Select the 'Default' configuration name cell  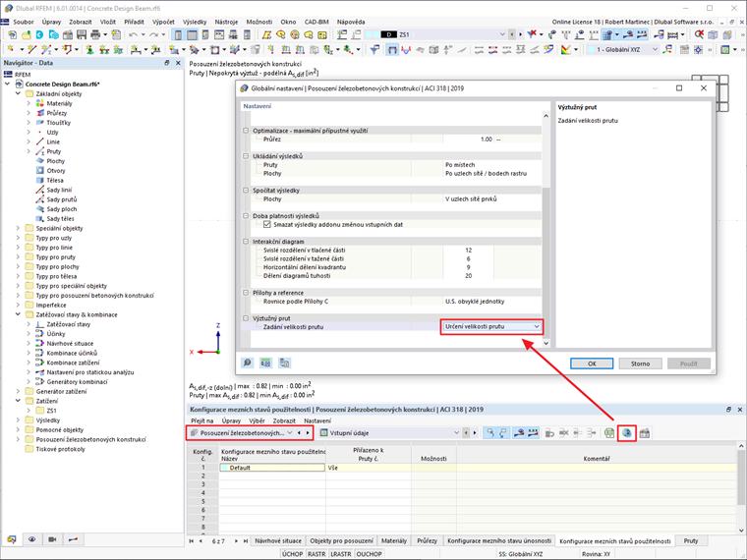pos(272,468)
